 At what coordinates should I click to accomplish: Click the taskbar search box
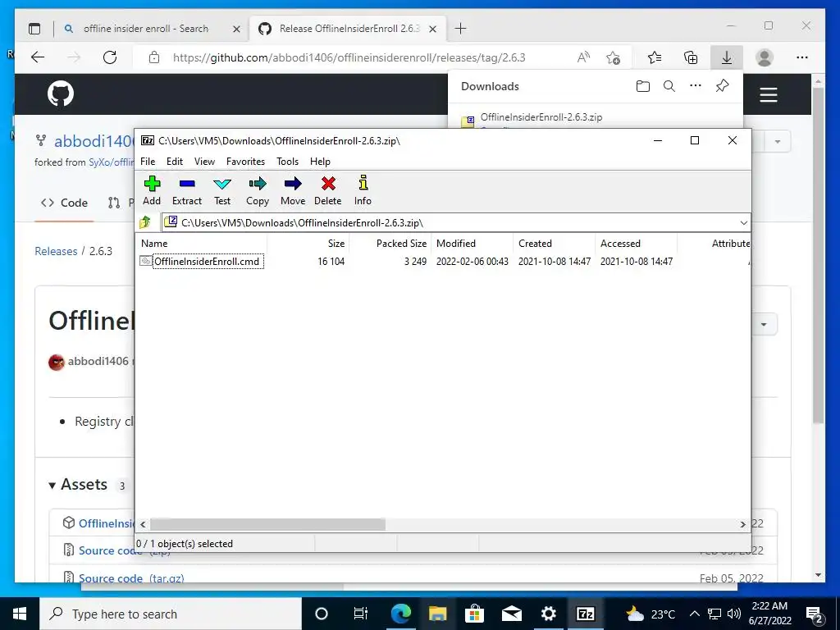pyautogui.click(x=171, y=614)
